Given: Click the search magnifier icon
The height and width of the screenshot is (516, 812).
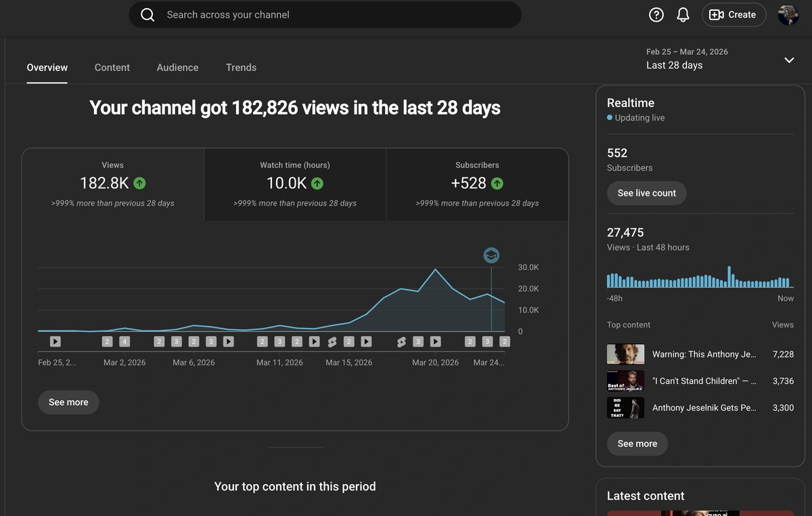Looking at the screenshot, I should [x=148, y=15].
